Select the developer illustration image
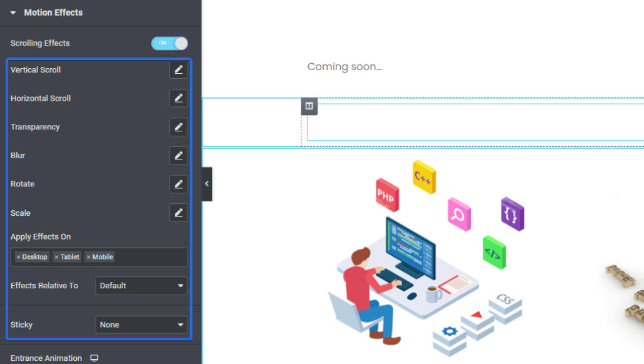Viewport: 644px width, 364px height. tap(426, 258)
